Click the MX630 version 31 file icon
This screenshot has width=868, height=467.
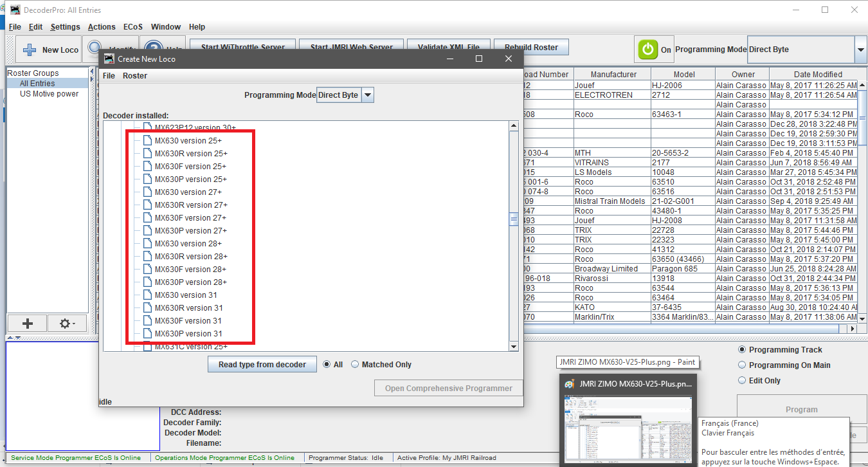(147, 295)
